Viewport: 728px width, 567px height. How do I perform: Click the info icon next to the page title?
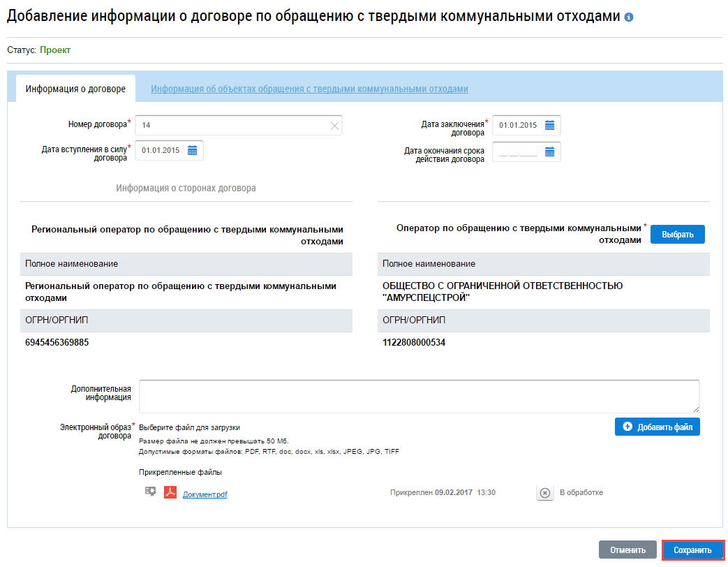pos(629,17)
